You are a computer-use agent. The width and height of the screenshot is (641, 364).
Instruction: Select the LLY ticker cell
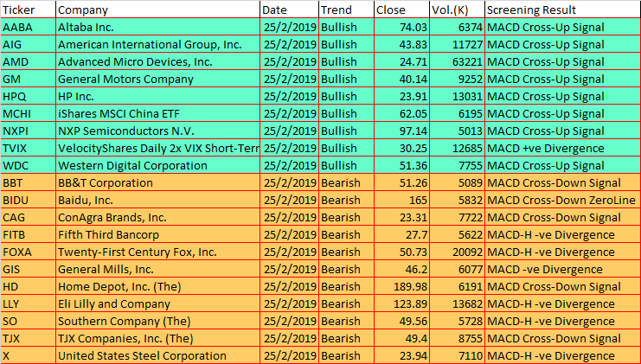(x=29, y=303)
